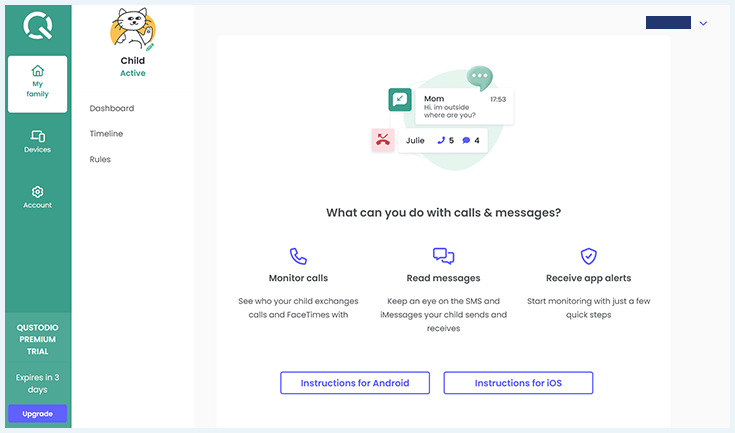Click the Receive app alerts title
The width and height of the screenshot is (735, 433).
pos(589,278)
